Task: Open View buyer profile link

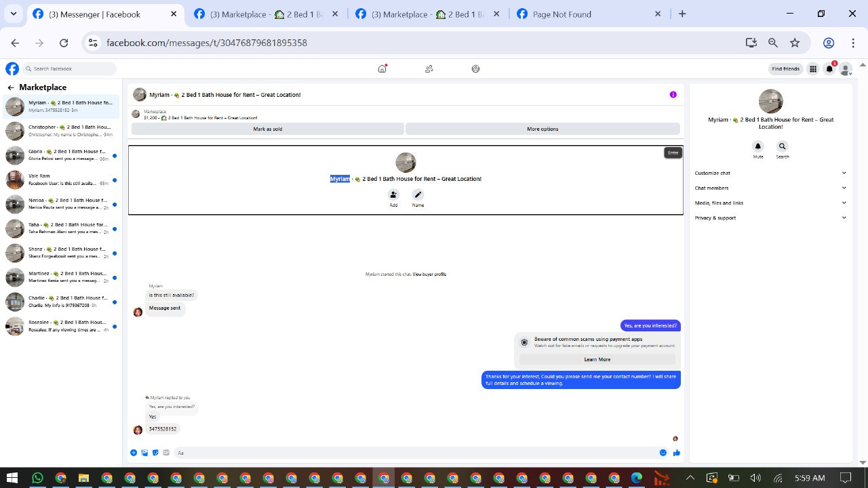Action: 429,274
